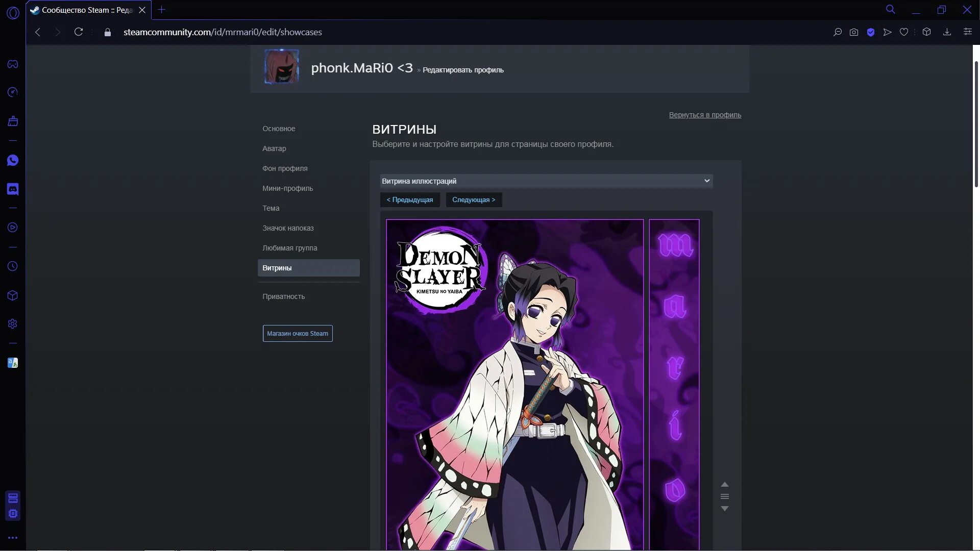Open the Аватар settings section
The image size is (980, 551).
point(274,148)
